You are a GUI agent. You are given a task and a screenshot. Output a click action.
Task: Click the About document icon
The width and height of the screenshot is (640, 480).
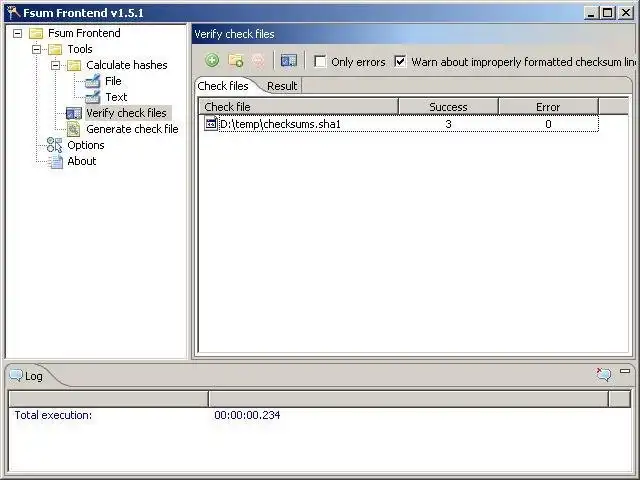pos(56,161)
